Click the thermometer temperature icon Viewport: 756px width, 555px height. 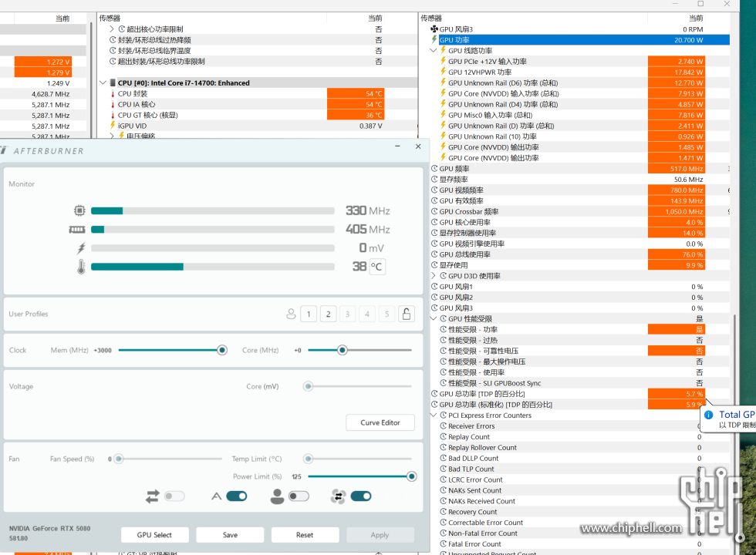[81, 267]
